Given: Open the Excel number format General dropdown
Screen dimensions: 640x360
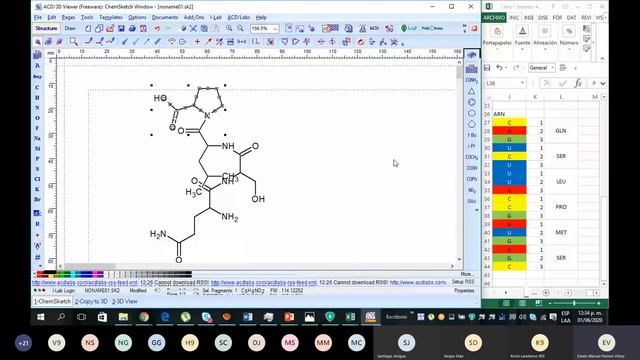Looking at the screenshot, I should click(553, 68).
